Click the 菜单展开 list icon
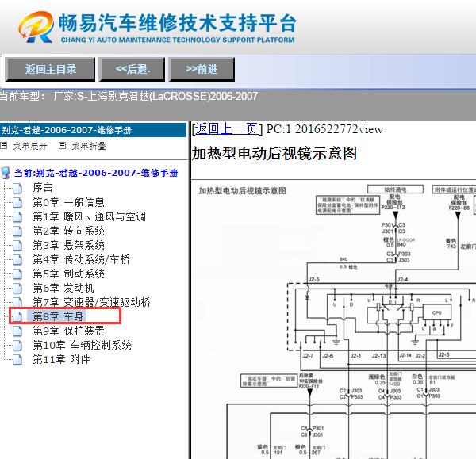 [4, 146]
